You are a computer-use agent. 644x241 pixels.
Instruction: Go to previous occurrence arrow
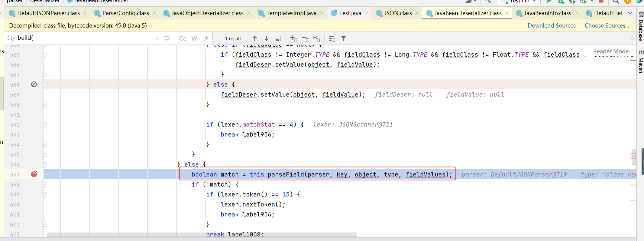[255, 38]
